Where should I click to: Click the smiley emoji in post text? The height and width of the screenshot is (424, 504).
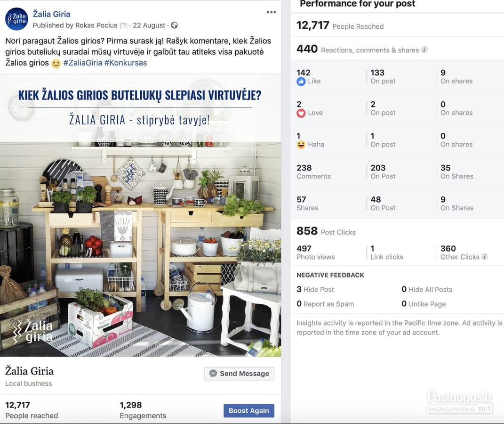click(x=56, y=64)
